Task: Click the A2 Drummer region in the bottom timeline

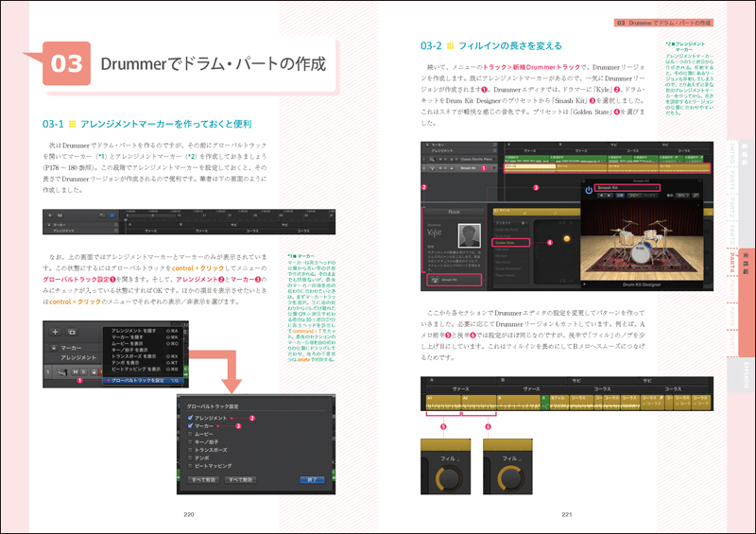Action: click(x=479, y=403)
